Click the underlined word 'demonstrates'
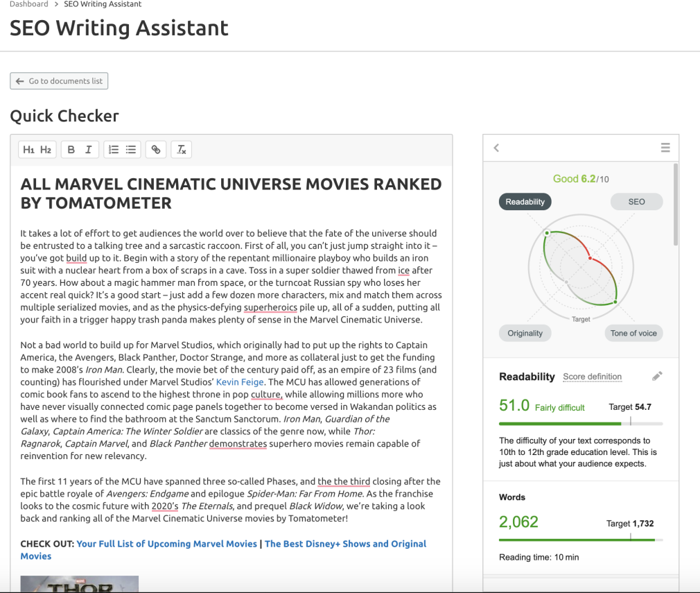Viewport: 700px width, 593px height. (238, 444)
